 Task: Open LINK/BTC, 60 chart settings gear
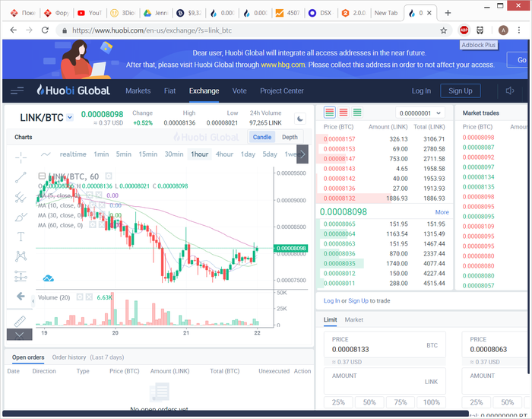tap(108, 176)
